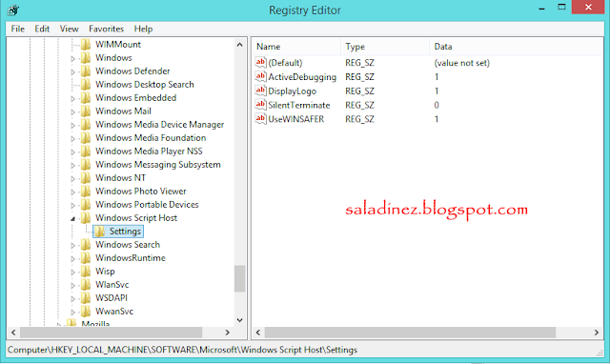
Task: Select the ActiveDebugging value name
Action: pyautogui.click(x=302, y=77)
